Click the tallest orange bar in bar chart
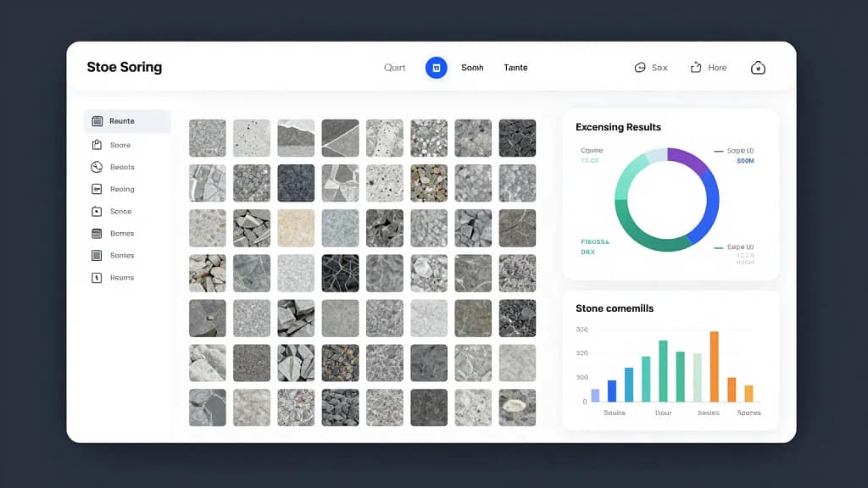Viewport: 868px width, 488px height. click(x=714, y=366)
